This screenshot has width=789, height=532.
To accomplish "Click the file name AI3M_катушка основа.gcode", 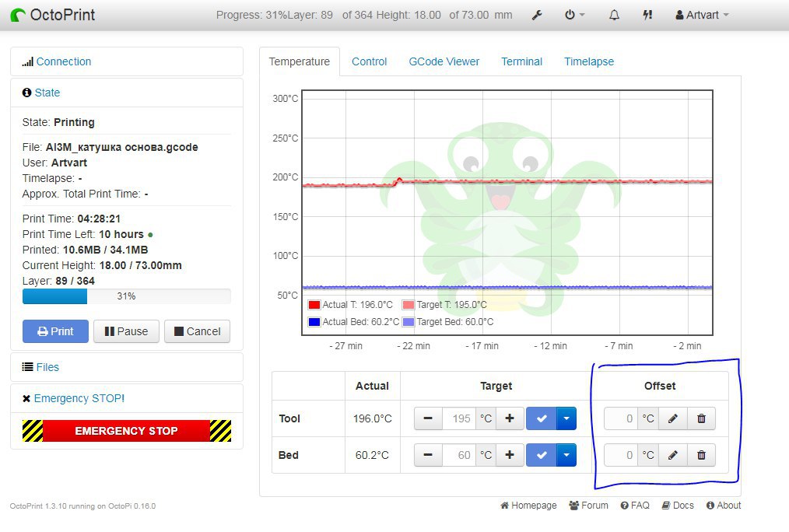I will pos(121,147).
